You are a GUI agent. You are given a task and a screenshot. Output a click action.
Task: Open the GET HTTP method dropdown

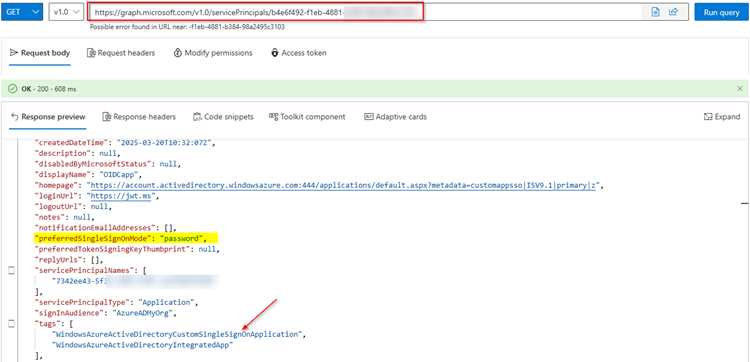tap(22, 12)
